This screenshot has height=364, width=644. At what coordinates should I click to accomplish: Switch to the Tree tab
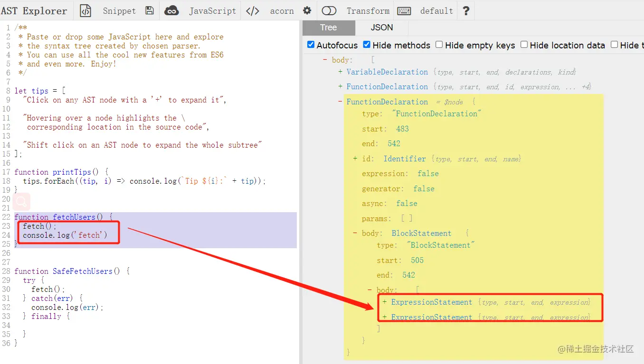coord(328,28)
